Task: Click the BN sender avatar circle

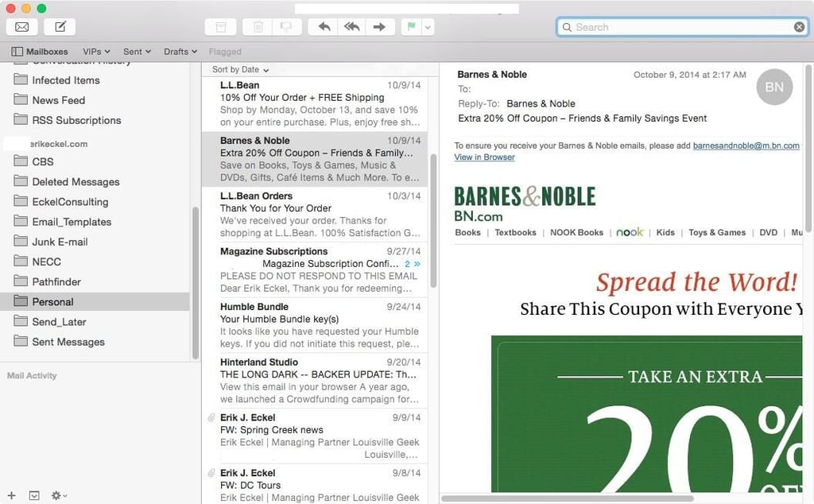Action: [x=774, y=87]
